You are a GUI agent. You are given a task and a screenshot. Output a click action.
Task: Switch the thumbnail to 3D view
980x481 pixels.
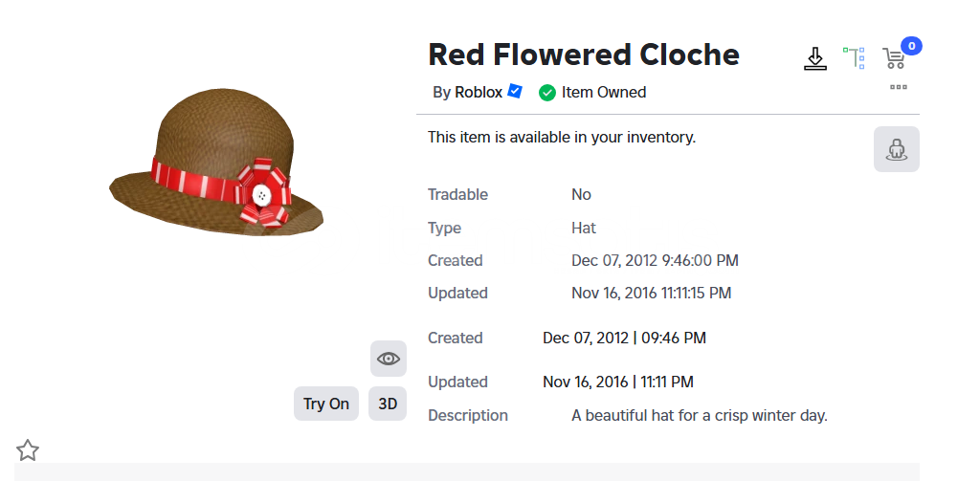tap(388, 404)
